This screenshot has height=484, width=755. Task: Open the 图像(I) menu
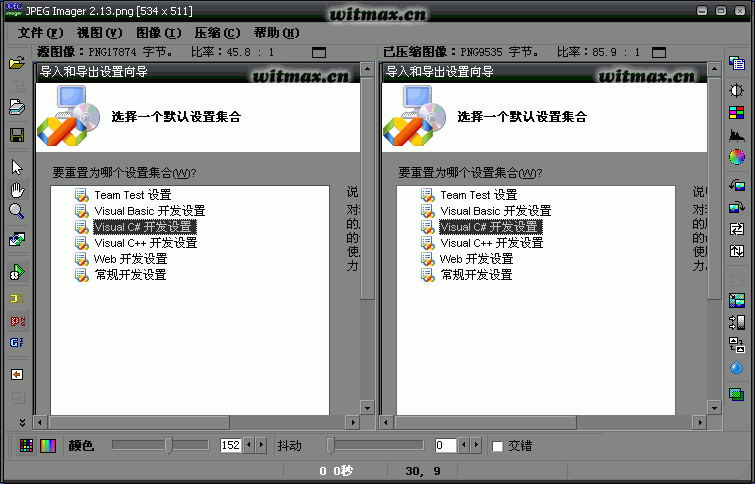pyautogui.click(x=158, y=33)
